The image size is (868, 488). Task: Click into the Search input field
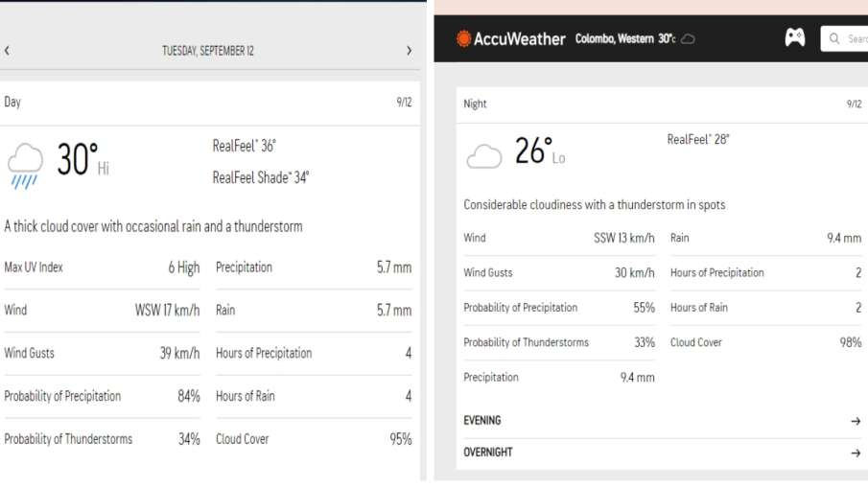tap(844, 38)
